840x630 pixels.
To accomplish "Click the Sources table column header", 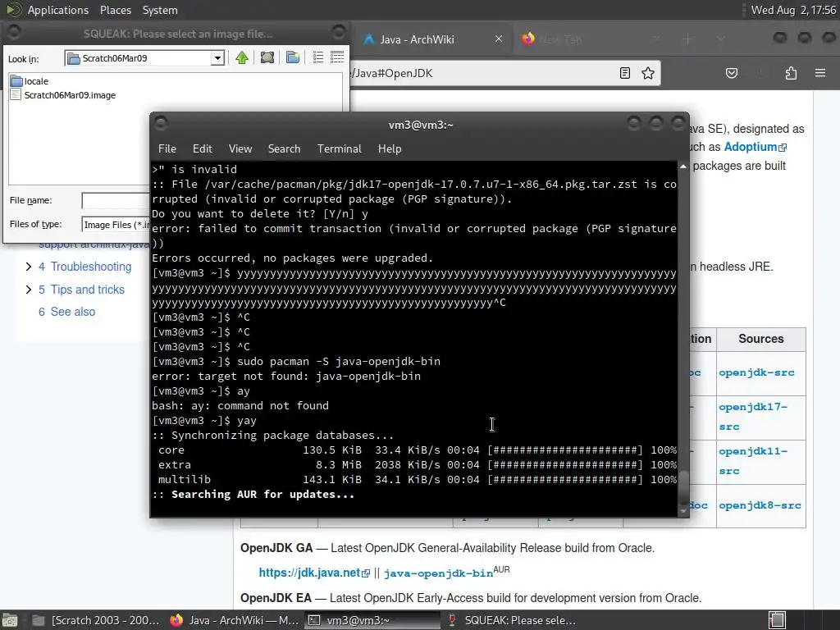I will point(760,339).
